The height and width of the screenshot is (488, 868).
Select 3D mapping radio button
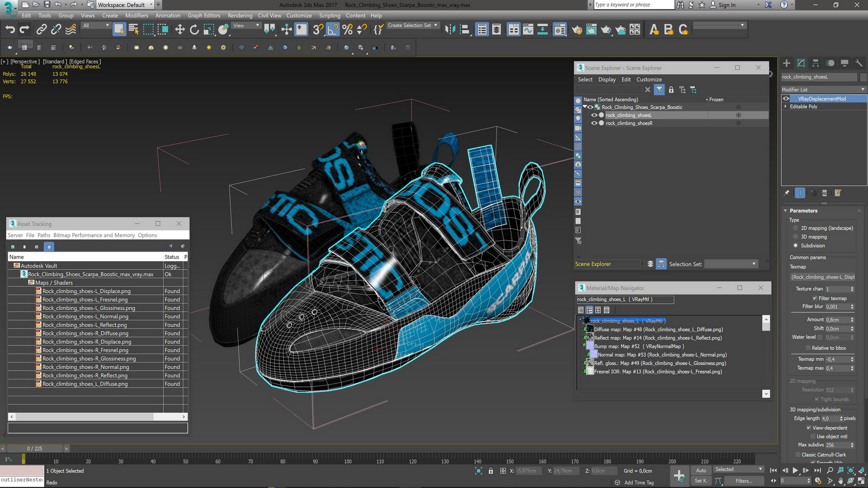click(x=796, y=237)
